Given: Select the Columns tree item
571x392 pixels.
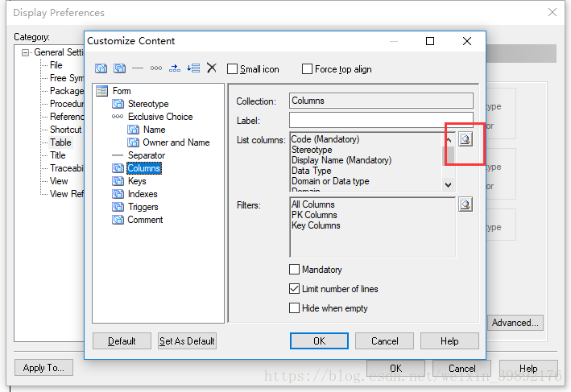Looking at the screenshot, I should pos(144,168).
